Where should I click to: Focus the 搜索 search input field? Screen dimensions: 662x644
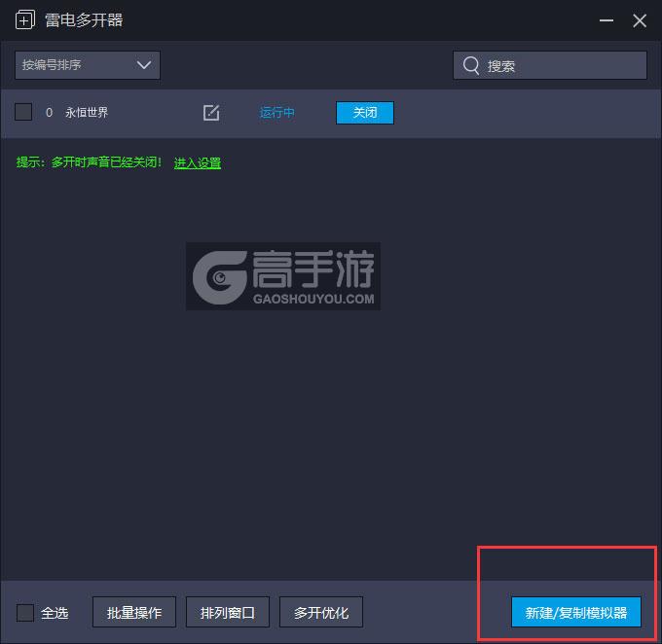click(x=550, y=65)
